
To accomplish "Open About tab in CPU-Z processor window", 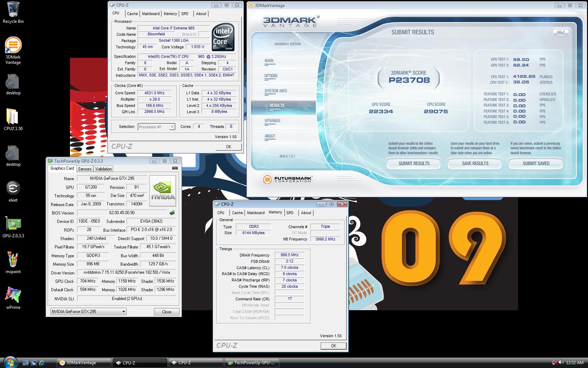I will (201, 14).
